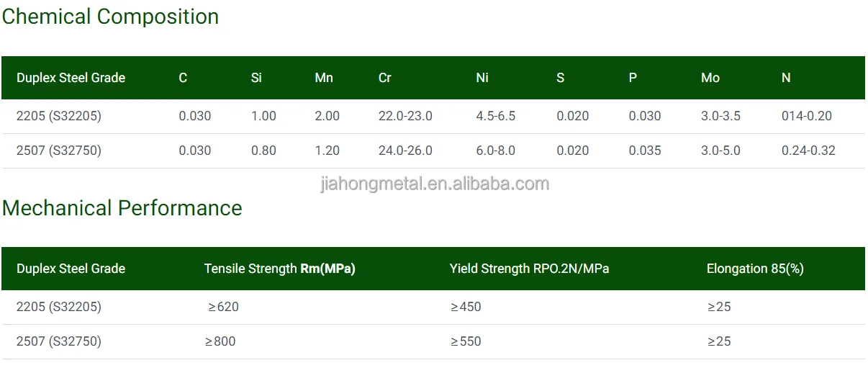Viewport: 868px width, 368px height.
Task: Click 2205 (S32205) in Mechanical Performance table
Action: click(59, 307)
